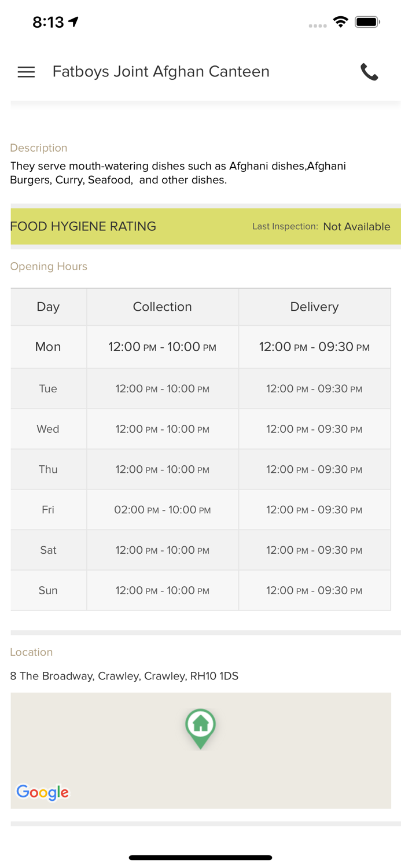Tap the Food Hygiene Rating banner
This screenshot has width=401, height=868.
[83, 226]
